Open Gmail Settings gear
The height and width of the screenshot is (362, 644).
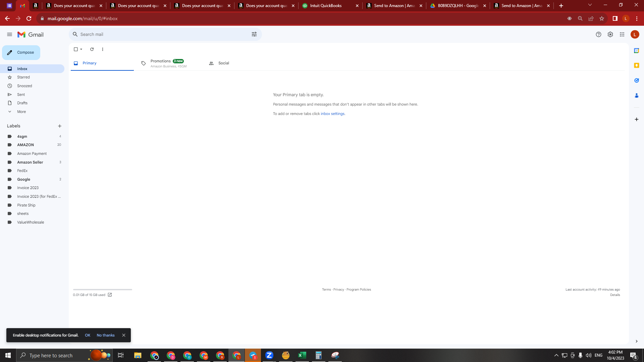(x=610, y=35)
